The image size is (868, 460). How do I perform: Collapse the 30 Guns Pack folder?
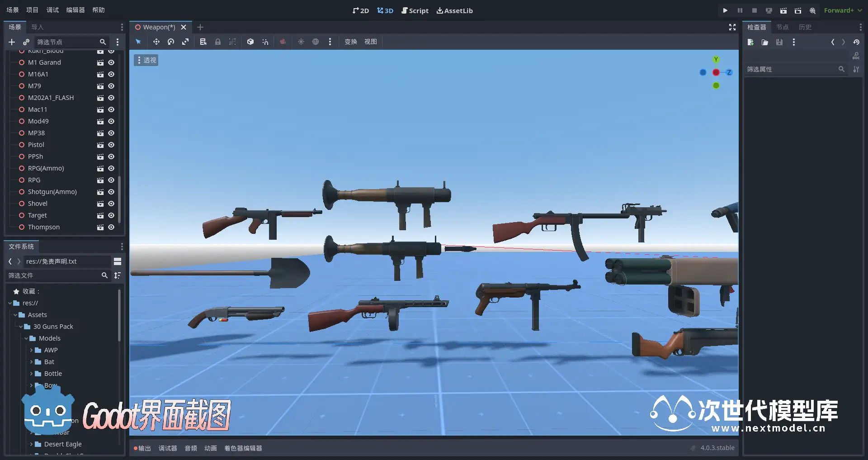[x=20, y=327]
